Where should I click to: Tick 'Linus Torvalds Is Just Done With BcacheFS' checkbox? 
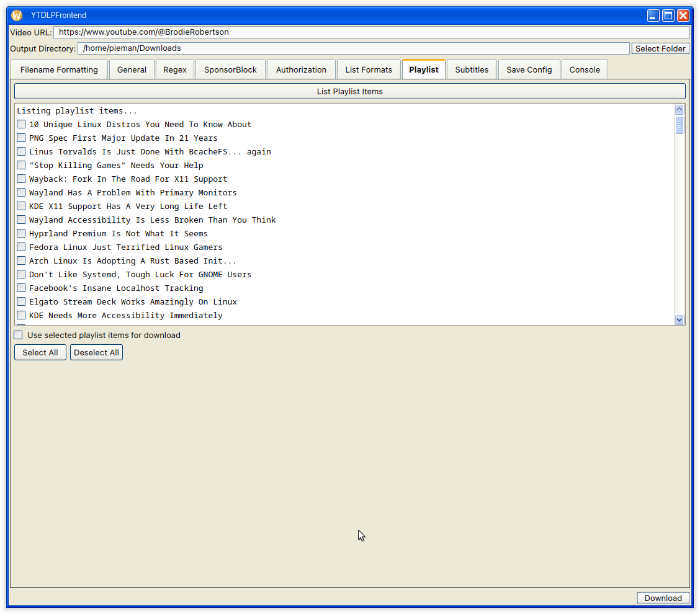pyautogui.click(x=21, y=151)
